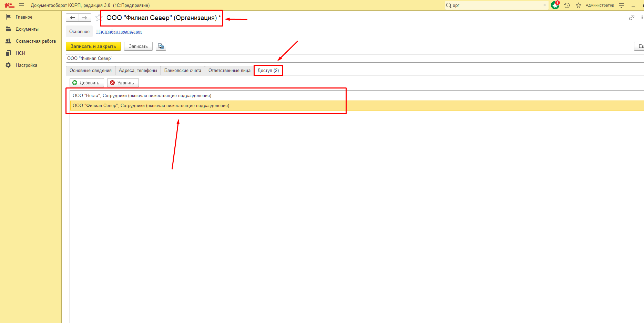Select the ООО "Веста", Сотрудники row
This screenshot has width=644, height=323.
click(x=357, y=95)
